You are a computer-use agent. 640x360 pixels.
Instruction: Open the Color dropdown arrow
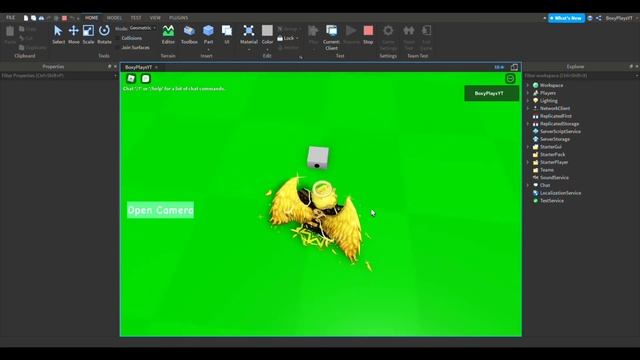pos(267,49)
